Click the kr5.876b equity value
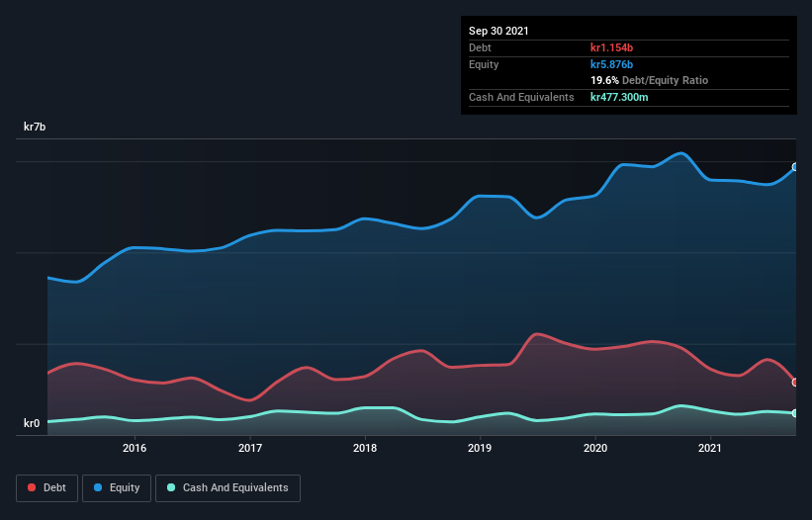The height and width of the screenshot is (520, 812). 611,64
